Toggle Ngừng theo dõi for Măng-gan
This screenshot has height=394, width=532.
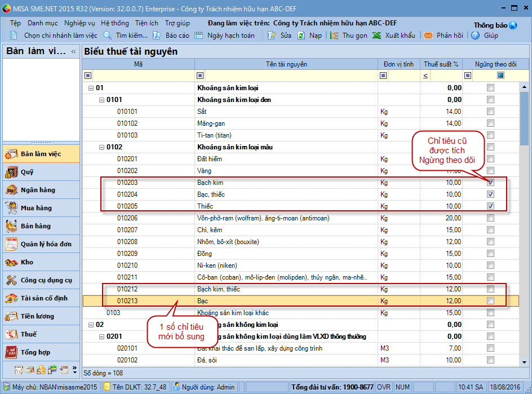click(x=490, y=123)
